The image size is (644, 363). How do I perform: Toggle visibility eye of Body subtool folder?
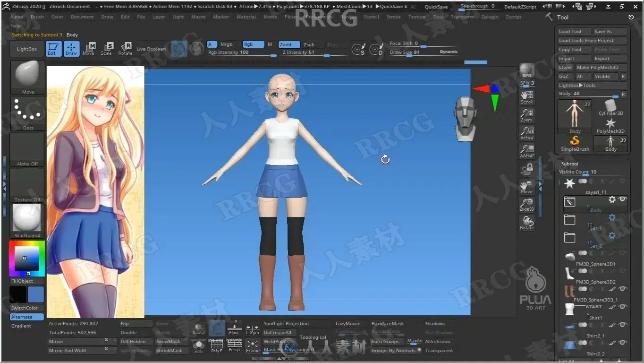(x=623, y=199)
